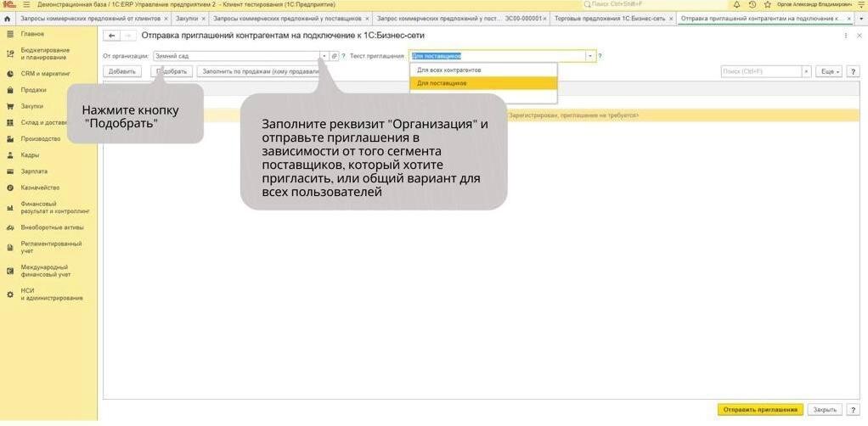Click the Текст приглашения input field

(497, 56)
